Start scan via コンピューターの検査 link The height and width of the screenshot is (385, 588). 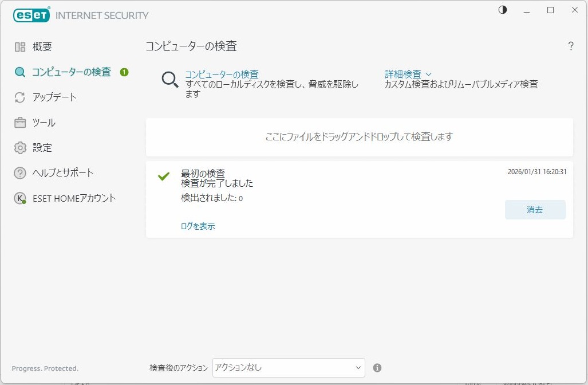pyautogui.click(x=222, y=74)
